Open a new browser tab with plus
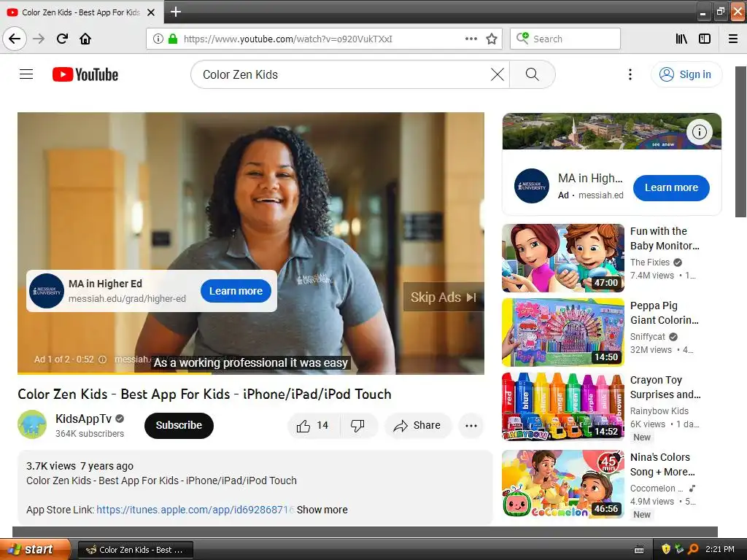Viewport: 747px width, 560px height. (x=175, y=12)
